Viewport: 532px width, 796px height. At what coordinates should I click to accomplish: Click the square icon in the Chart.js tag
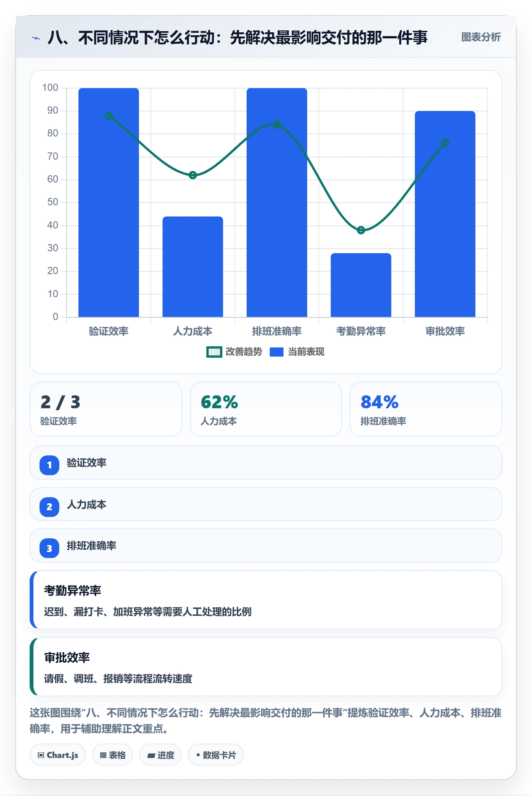point(41,755)
